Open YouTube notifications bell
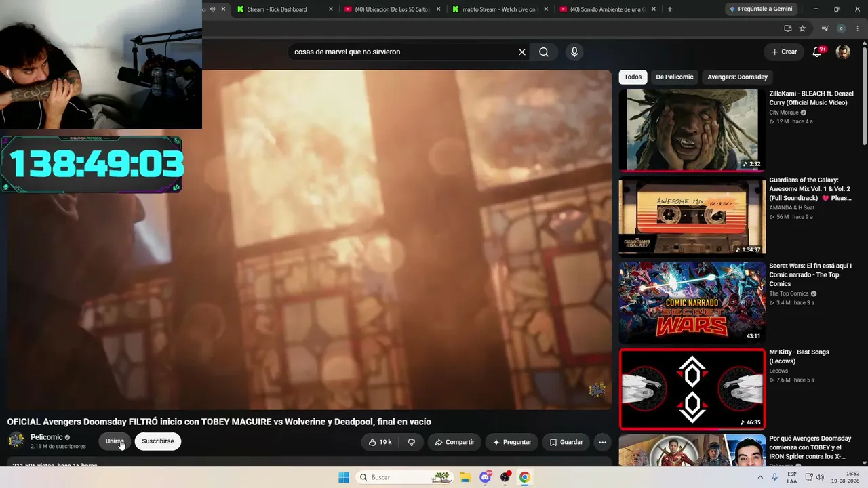Viewport: 868px width, 488px height. tap(817, 52)
